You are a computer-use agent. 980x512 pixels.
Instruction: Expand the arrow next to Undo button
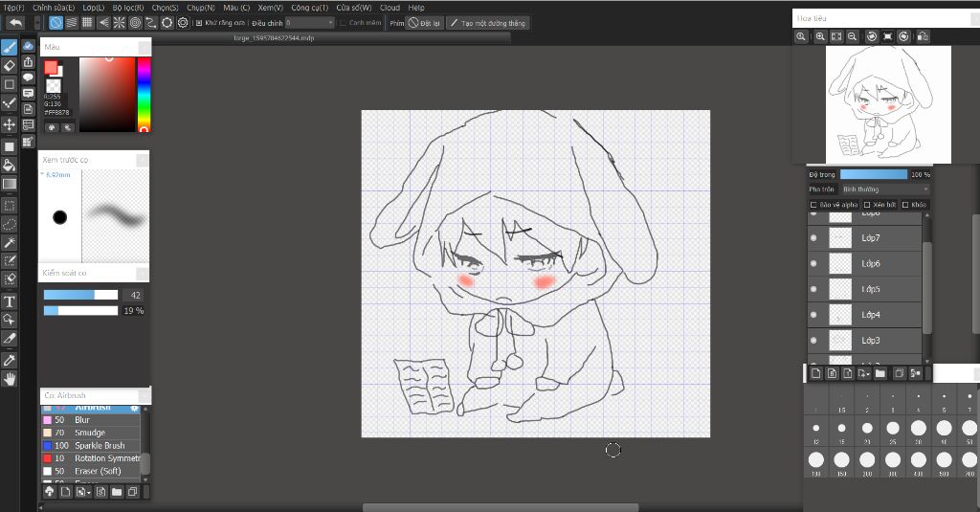click(37, 23)
